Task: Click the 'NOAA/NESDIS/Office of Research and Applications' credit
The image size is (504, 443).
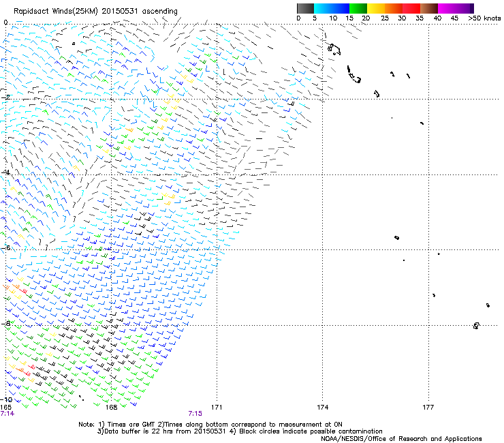Action: pyautogui.click(x=401, y=439)
